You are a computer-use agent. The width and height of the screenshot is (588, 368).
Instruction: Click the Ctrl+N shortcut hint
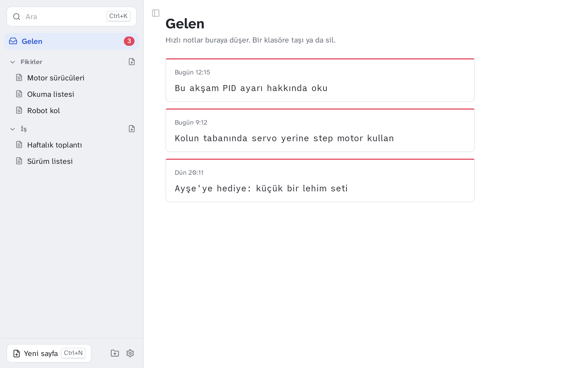tap(73, 353)
